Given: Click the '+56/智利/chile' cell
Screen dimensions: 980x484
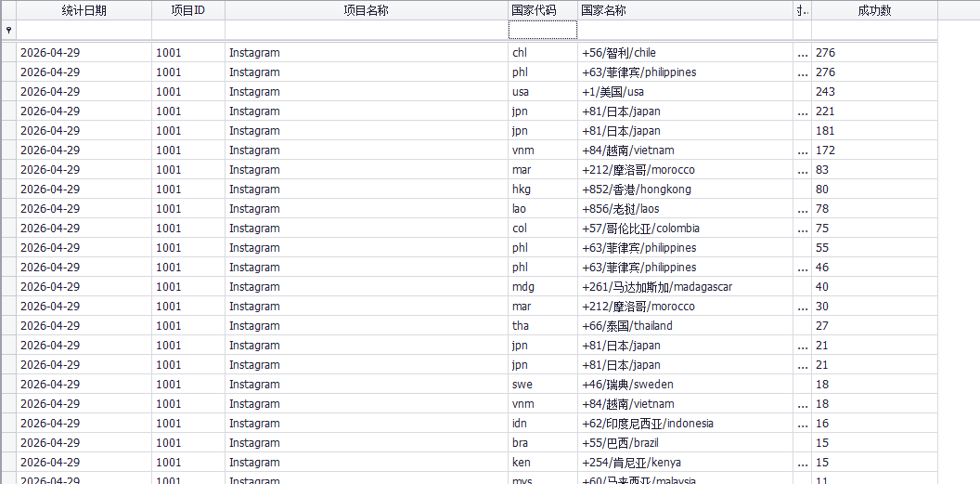Looking at the screenshot, I should click(686, 53).
